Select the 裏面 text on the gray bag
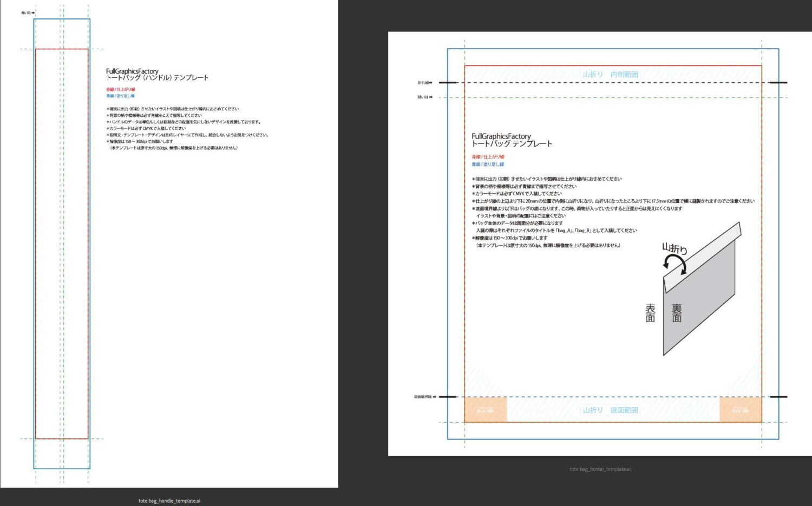 pos(677,313)
